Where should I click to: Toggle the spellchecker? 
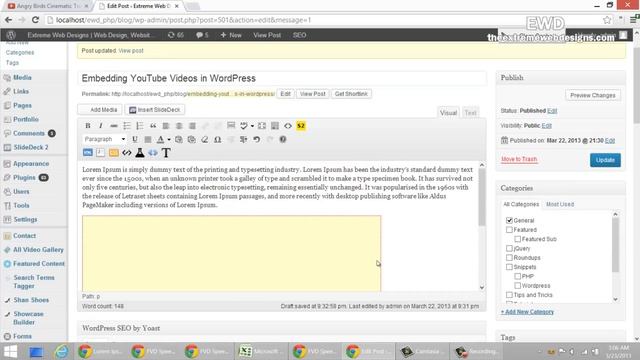244,126
